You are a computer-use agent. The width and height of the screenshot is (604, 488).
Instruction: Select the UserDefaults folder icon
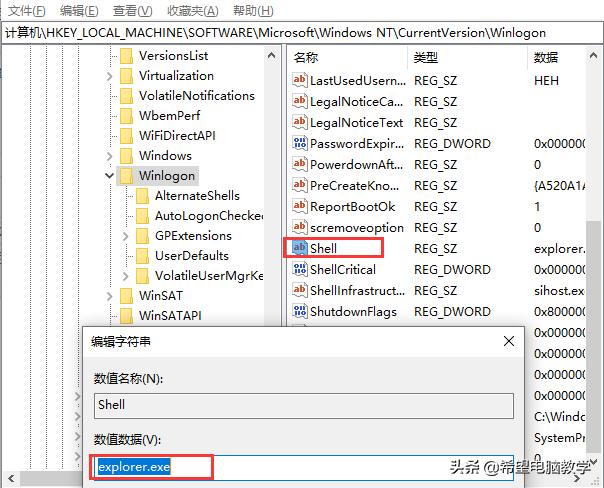pyautogui.click(x=143, y=256)
